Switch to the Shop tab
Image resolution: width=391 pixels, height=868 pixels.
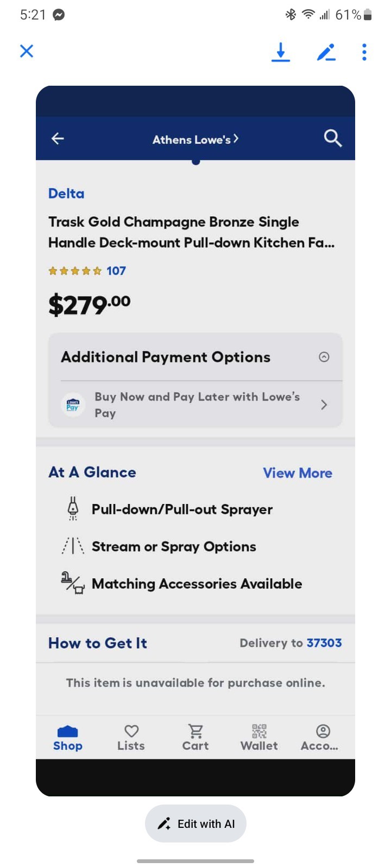[68, 738]
